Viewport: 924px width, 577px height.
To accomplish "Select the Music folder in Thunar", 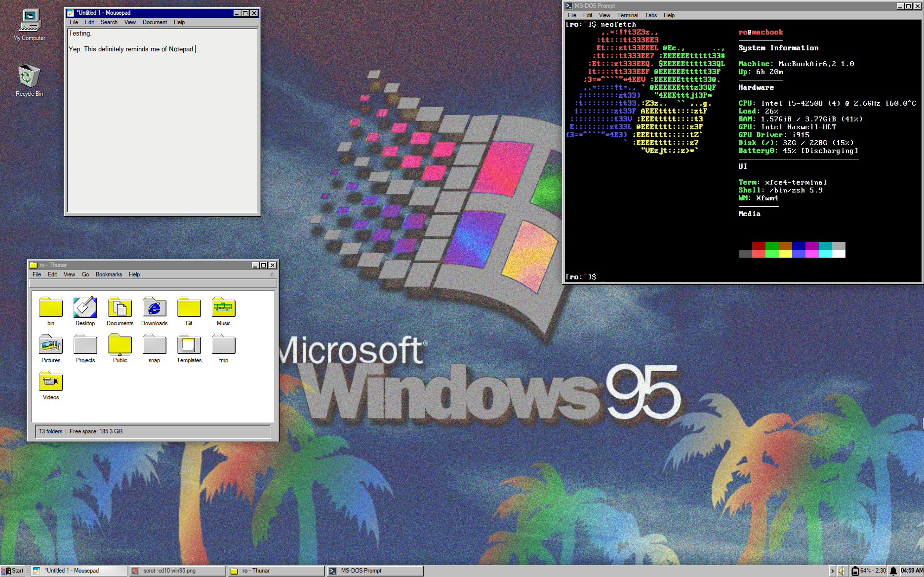I will coord(224,311).
